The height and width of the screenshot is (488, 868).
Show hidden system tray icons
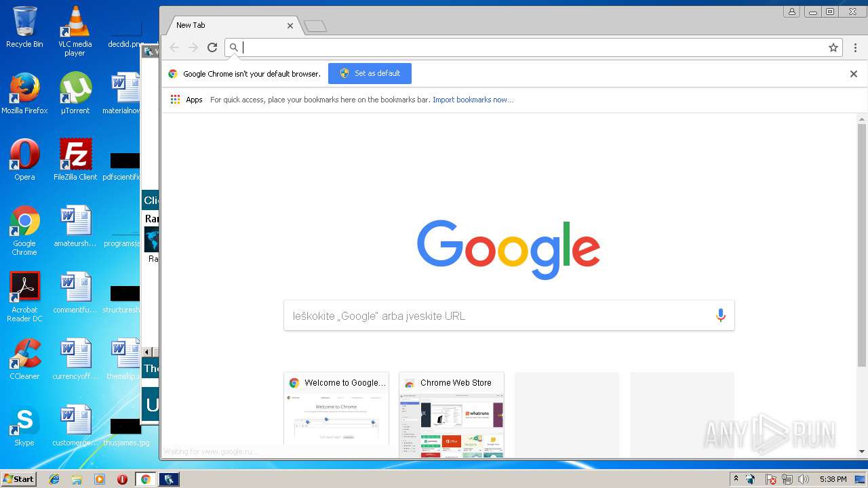pyautogui.click(x=736, y=479)
